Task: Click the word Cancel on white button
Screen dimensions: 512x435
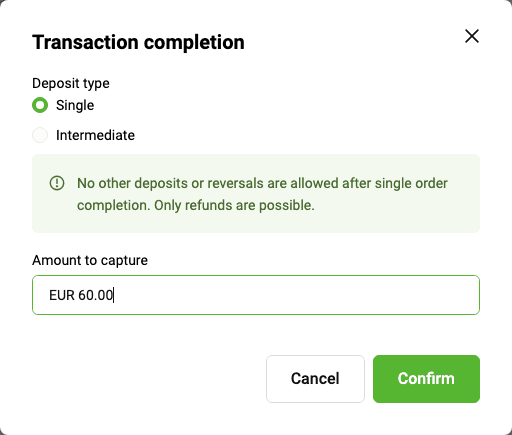Action: click(315, 379)
